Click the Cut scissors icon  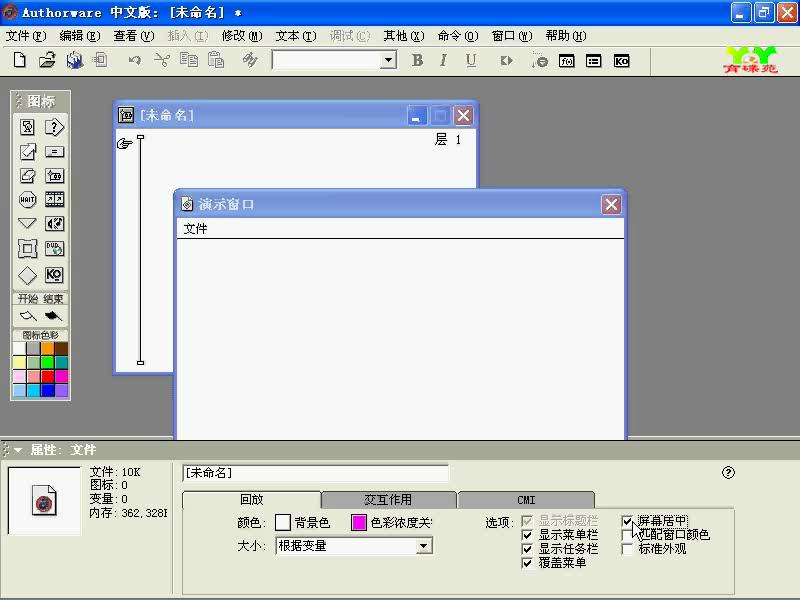click(x=162, y=61)
